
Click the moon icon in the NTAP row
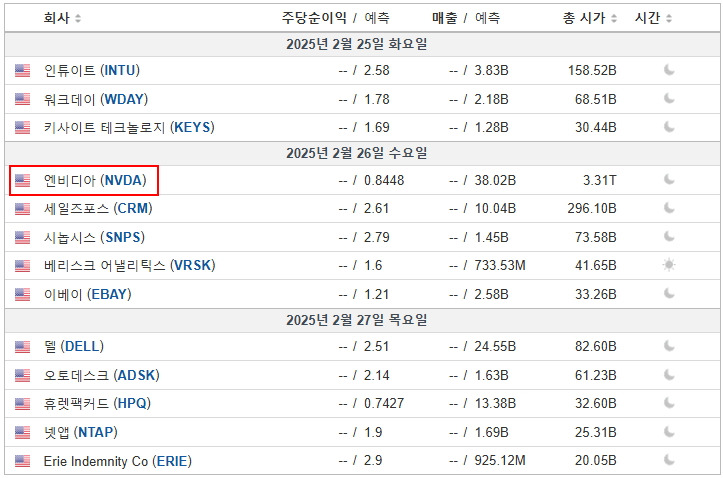(x=669, y=432)
